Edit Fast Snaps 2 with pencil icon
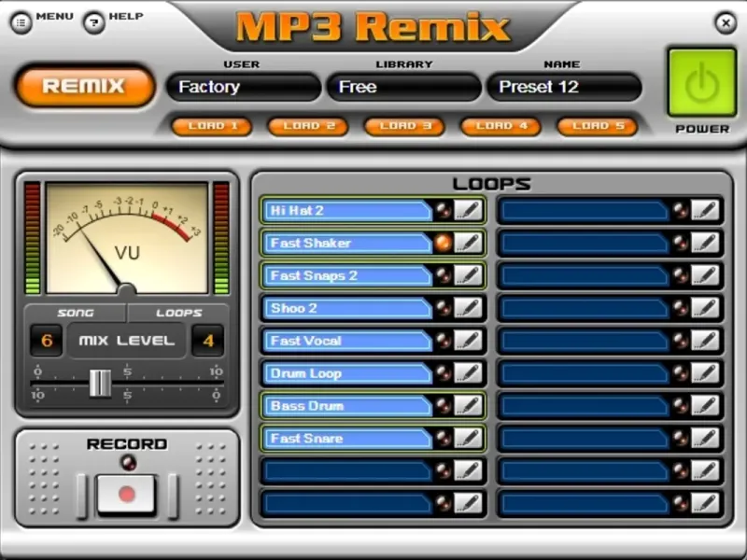747x560 pixels. (468, 275)
